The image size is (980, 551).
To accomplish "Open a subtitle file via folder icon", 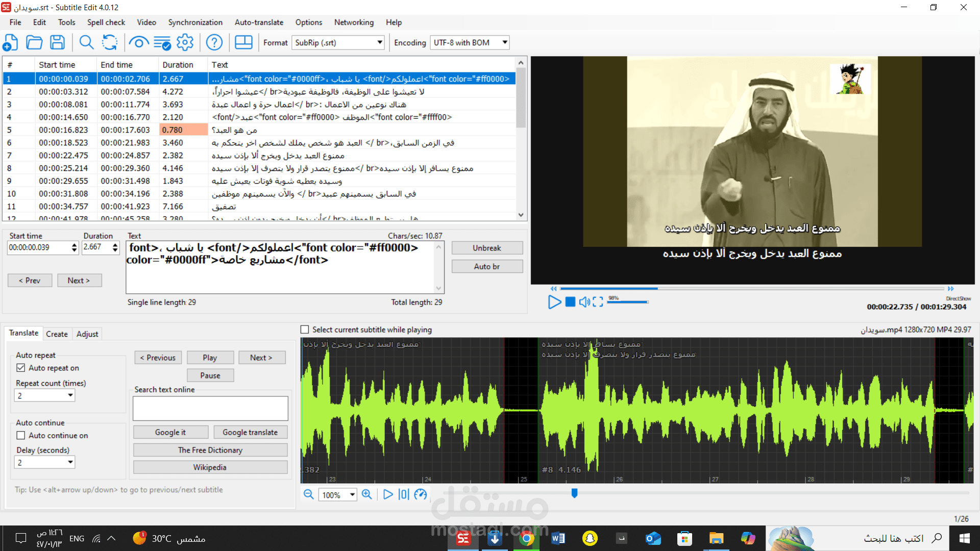I will click(x=34, y=42).
